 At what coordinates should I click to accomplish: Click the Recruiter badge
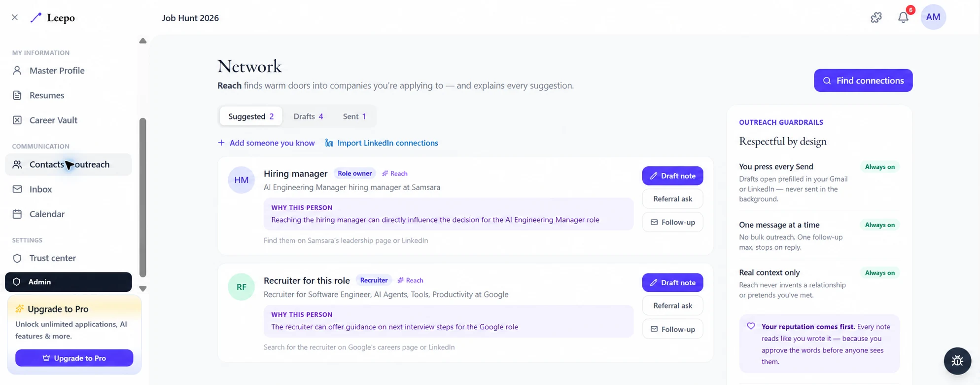374,280
